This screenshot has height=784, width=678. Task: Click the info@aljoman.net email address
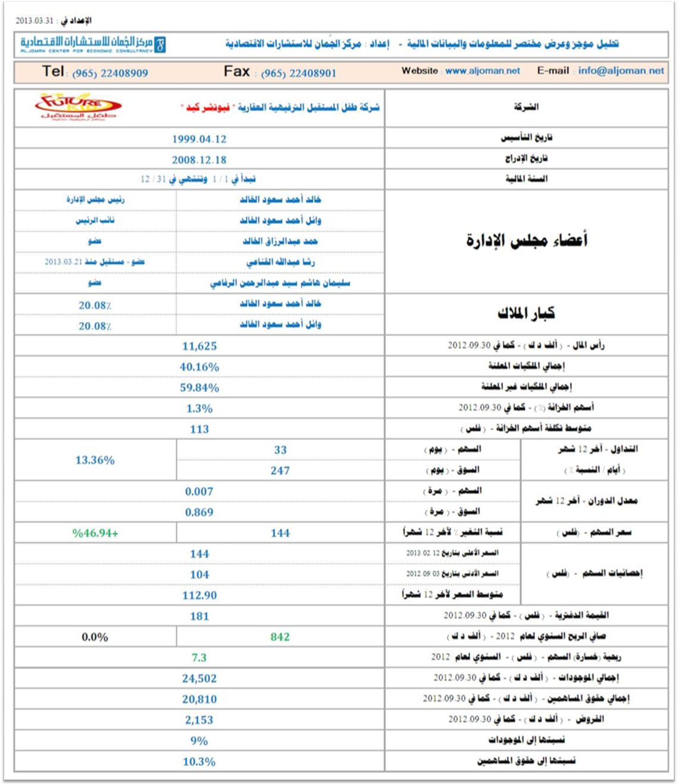coord(621,71)
